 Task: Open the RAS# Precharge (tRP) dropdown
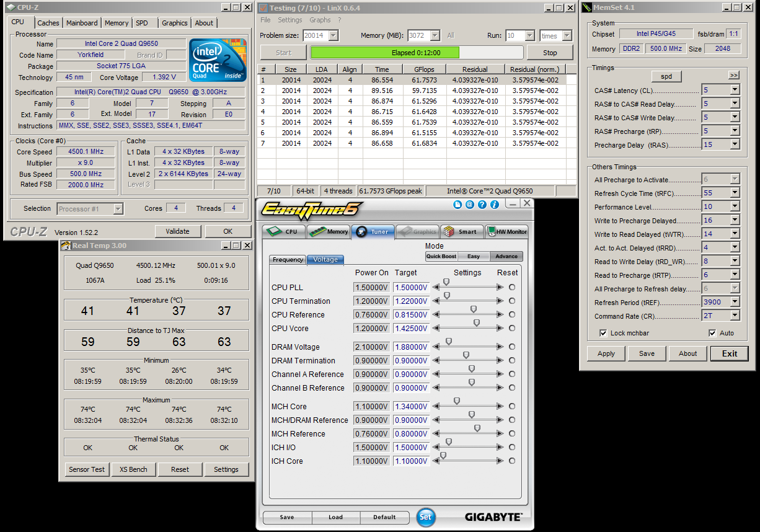click(x=735, y=131)
